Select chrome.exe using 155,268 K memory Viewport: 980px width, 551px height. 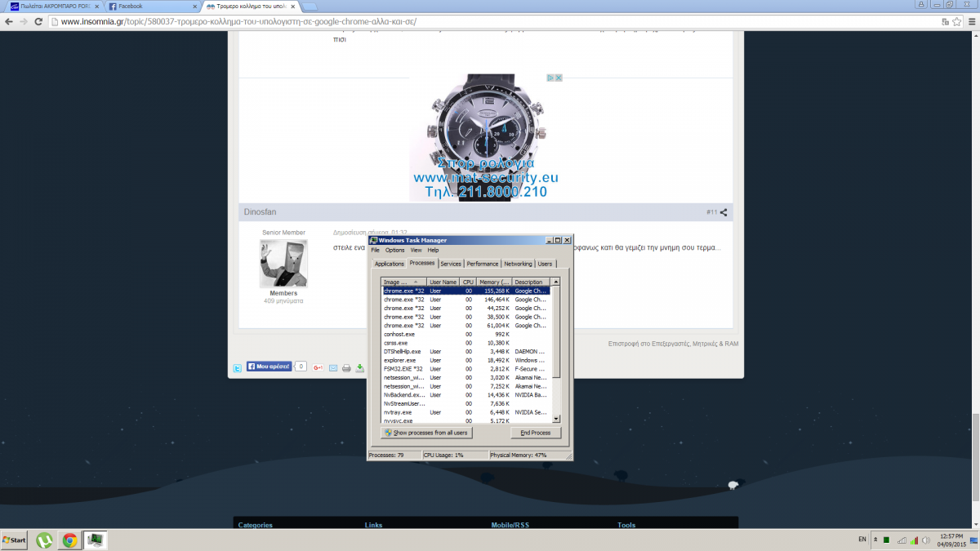click(467, 291)
